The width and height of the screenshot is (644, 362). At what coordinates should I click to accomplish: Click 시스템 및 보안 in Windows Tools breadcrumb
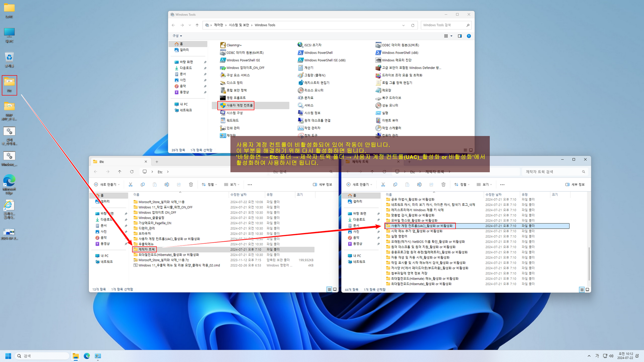(239, 25)
